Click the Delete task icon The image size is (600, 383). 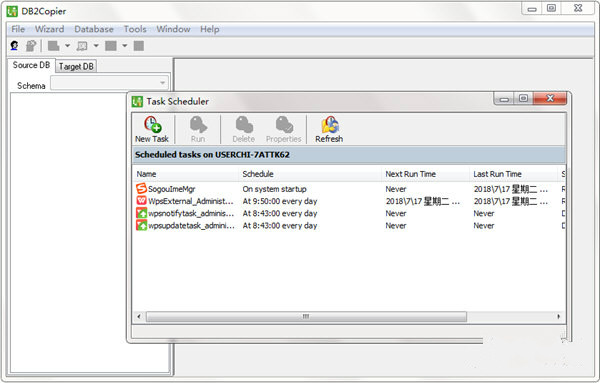click(244, 124)
